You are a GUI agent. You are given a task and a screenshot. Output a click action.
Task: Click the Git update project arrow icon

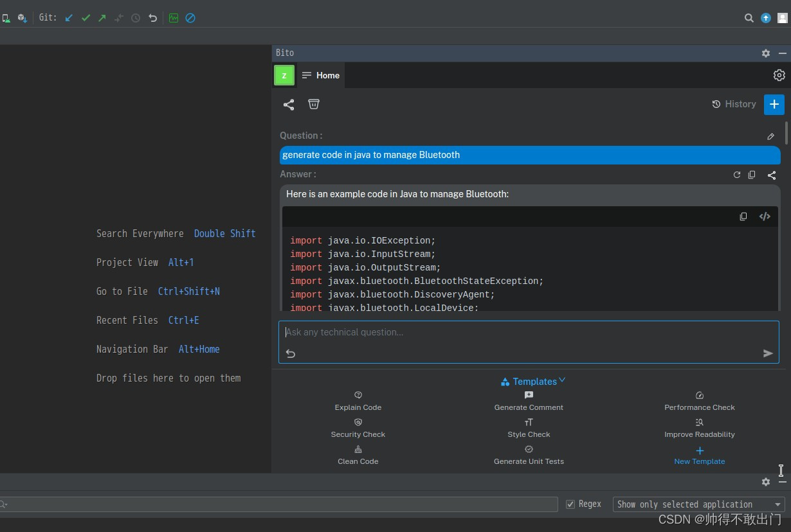click(x=69, y=18)
